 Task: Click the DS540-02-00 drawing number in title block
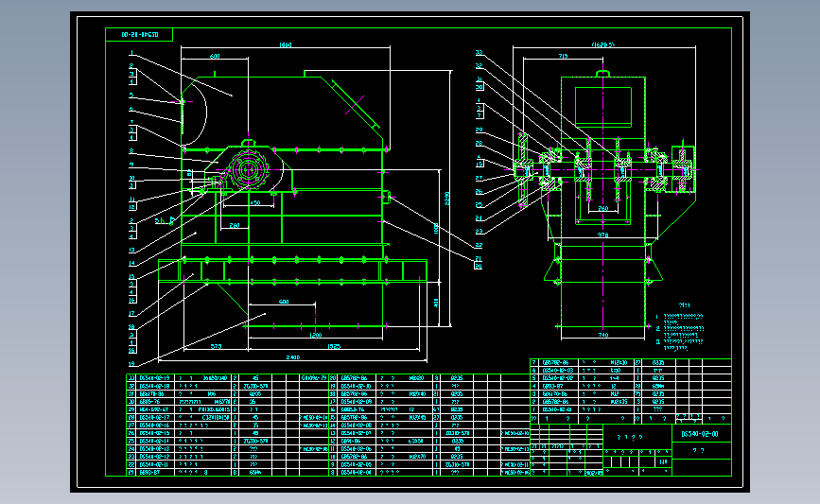(x=700, y=434)
